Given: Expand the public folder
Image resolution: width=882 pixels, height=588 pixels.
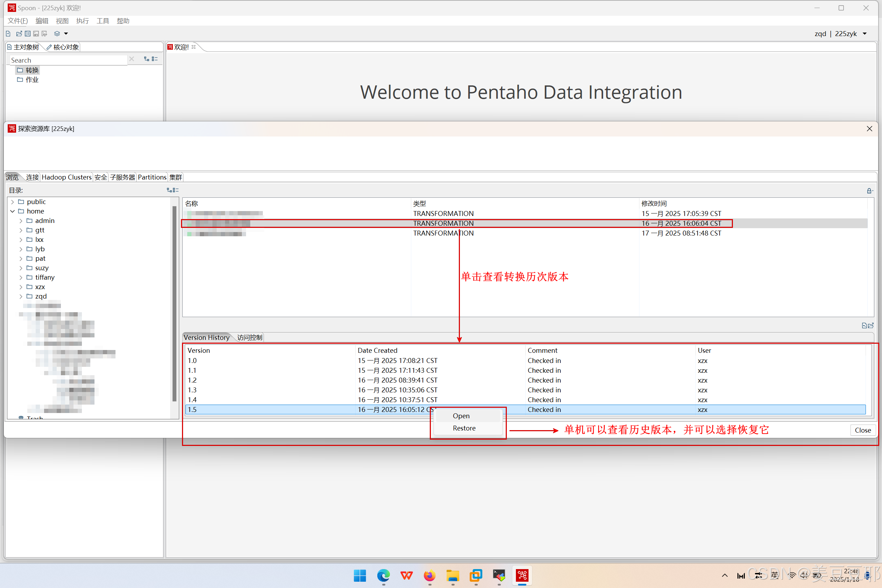Looking at the screenshot, I should (12, 202).
